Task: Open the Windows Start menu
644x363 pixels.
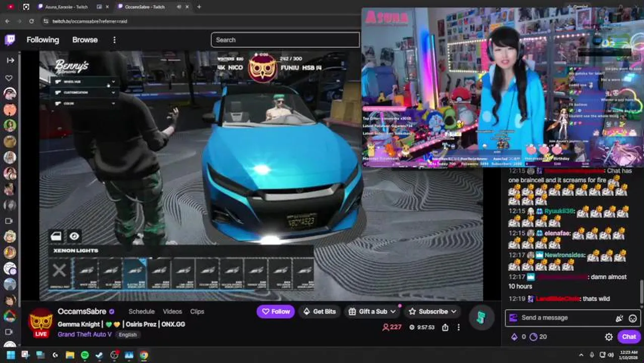Action: pos(11,355)
